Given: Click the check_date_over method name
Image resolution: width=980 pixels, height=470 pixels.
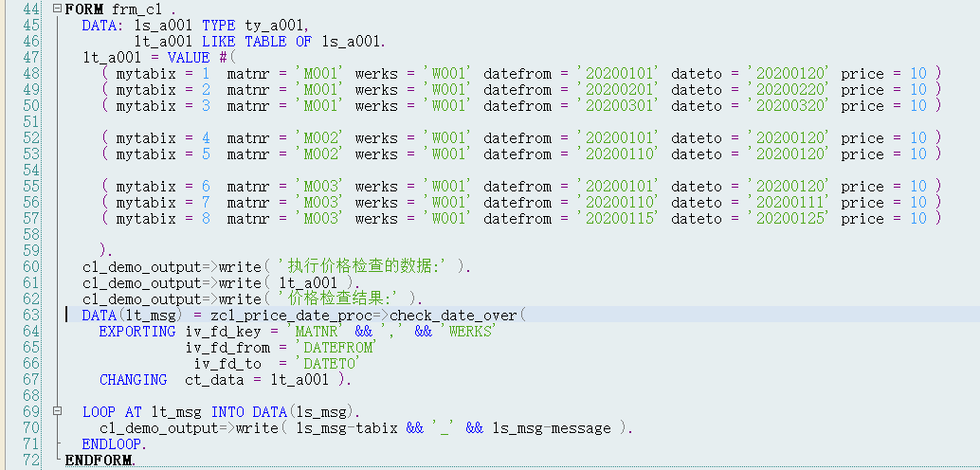Looking at the screenshot, I should coord(454,316).
